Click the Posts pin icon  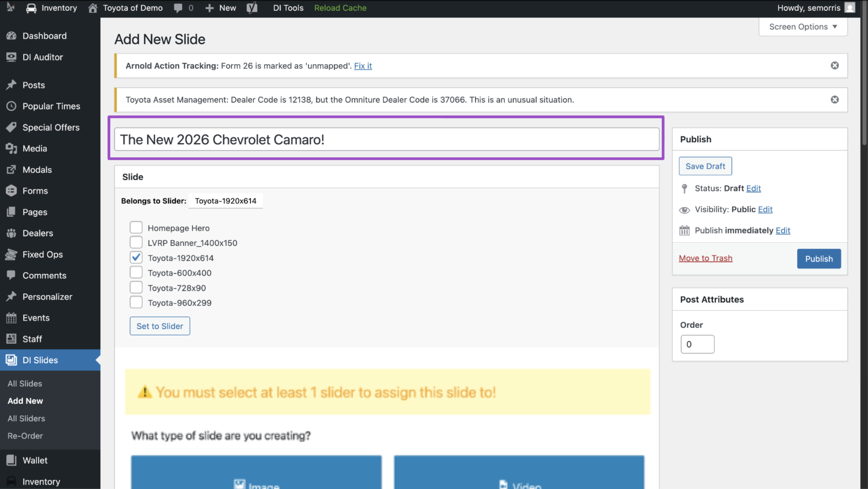coord(11,85)
